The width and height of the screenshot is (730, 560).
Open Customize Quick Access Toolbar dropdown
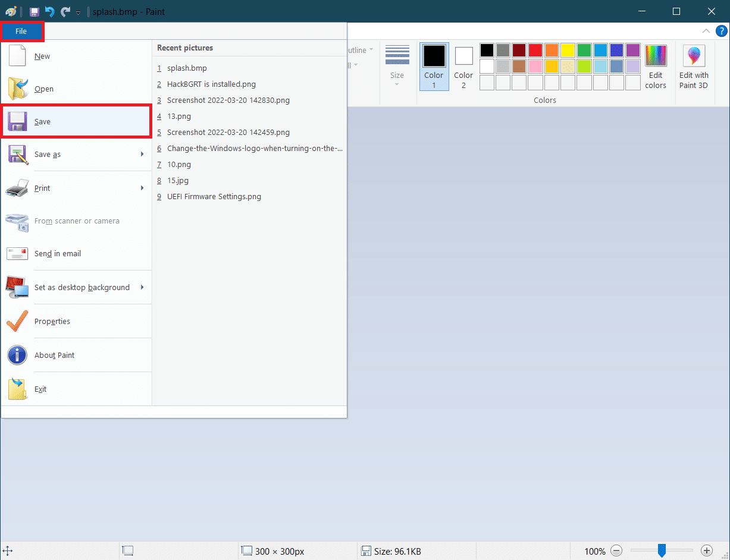click(78, 12)
